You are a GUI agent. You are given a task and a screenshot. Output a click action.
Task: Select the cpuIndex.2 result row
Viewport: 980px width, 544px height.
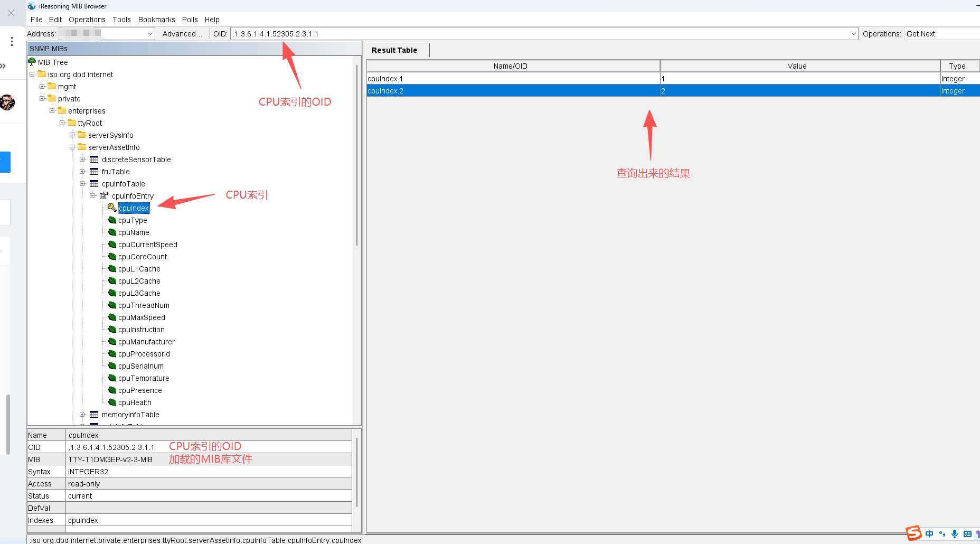click(x=673, y=91)
